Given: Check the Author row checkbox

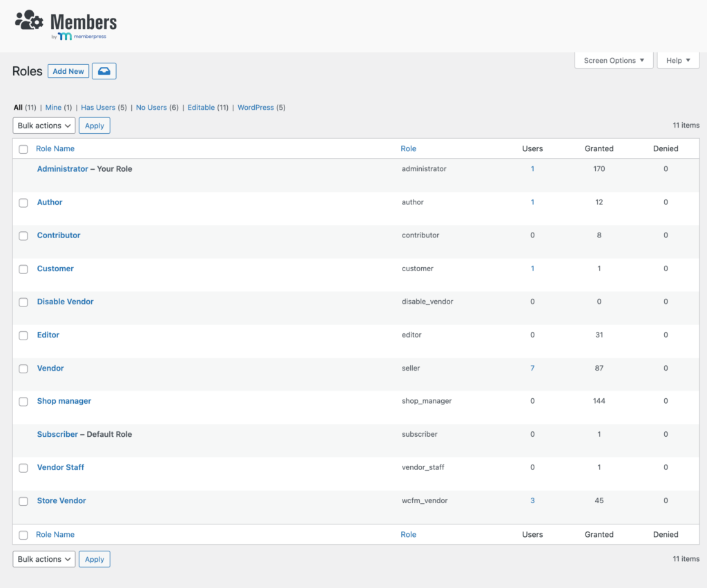Looking at the screenshot, I should point(23,203).
